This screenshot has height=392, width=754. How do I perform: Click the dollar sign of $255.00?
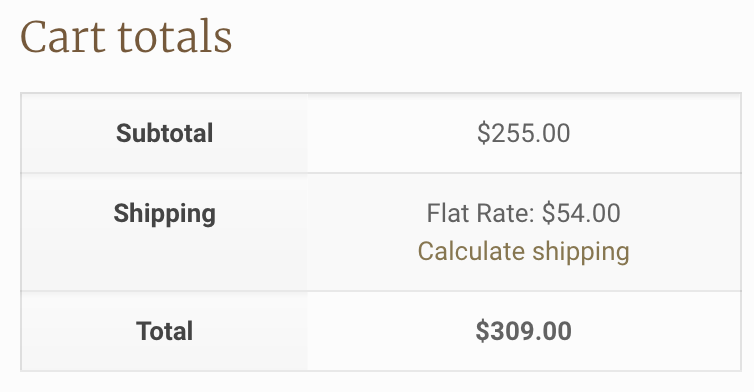point(483,133)
